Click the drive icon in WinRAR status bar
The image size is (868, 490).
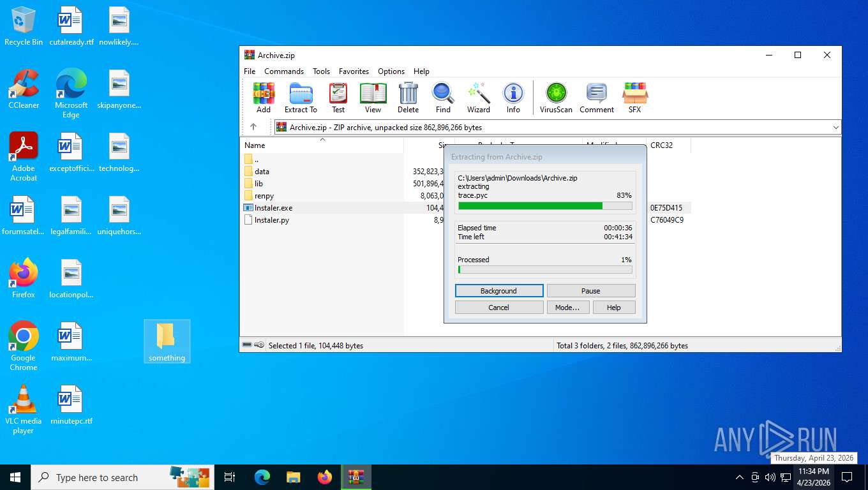247,345
